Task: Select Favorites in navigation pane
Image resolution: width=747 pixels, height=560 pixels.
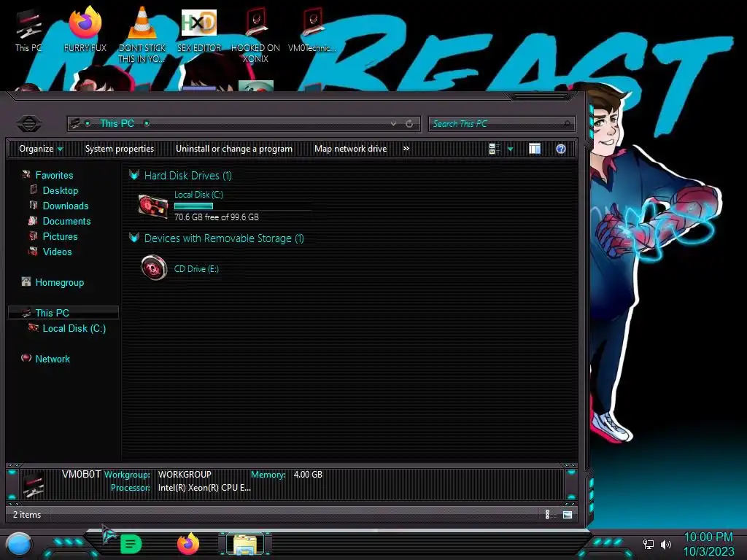Action: click(54, 175)
